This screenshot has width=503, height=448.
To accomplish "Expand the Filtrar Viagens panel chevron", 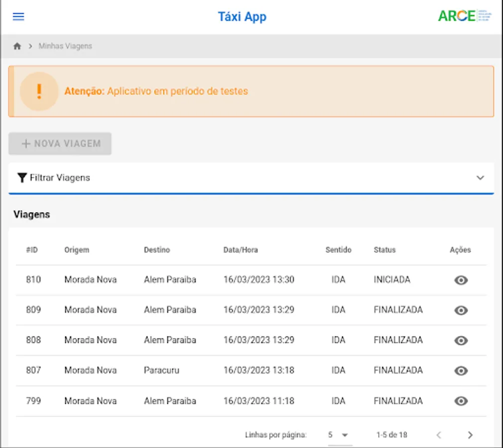I will coord(480,178).
